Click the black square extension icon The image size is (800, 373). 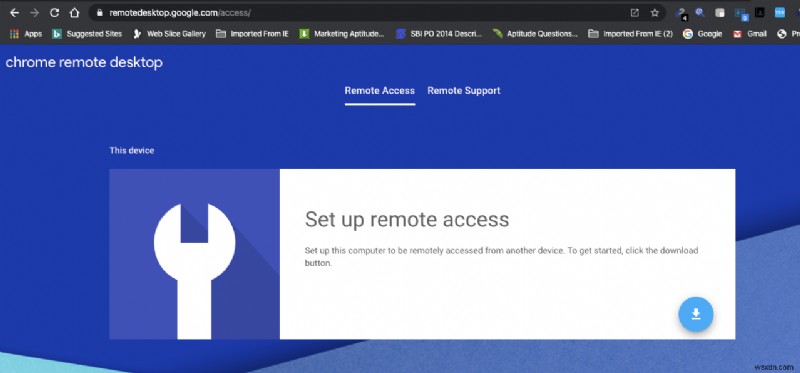point(760,13)
